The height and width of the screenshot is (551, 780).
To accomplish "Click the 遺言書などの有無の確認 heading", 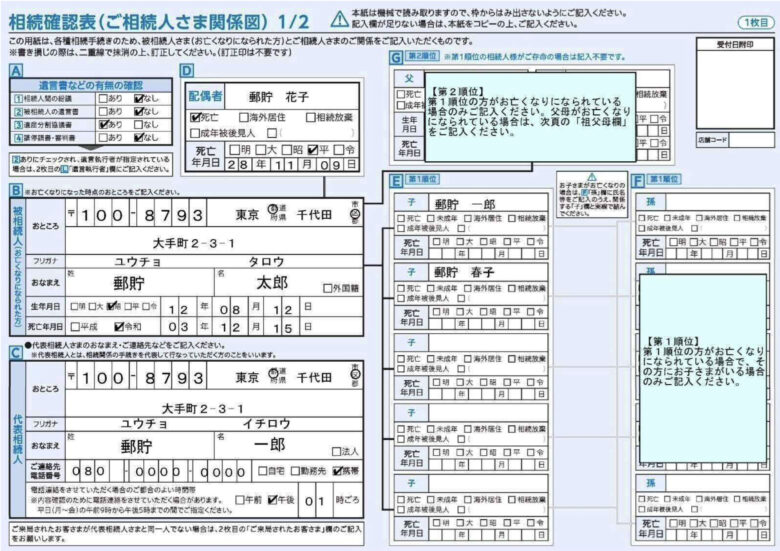I will point(91,85).
